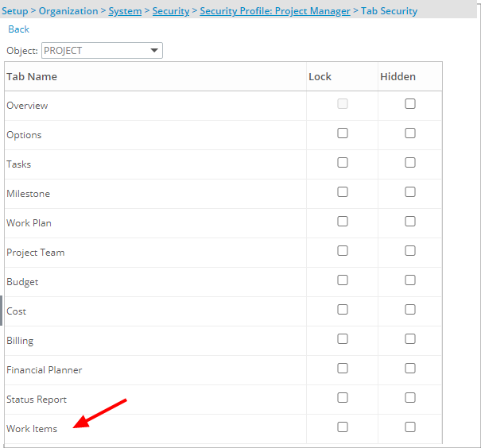Viewport: 481px width, 448px height.
Task: Lock the Status Report tab
Action: 343,398
